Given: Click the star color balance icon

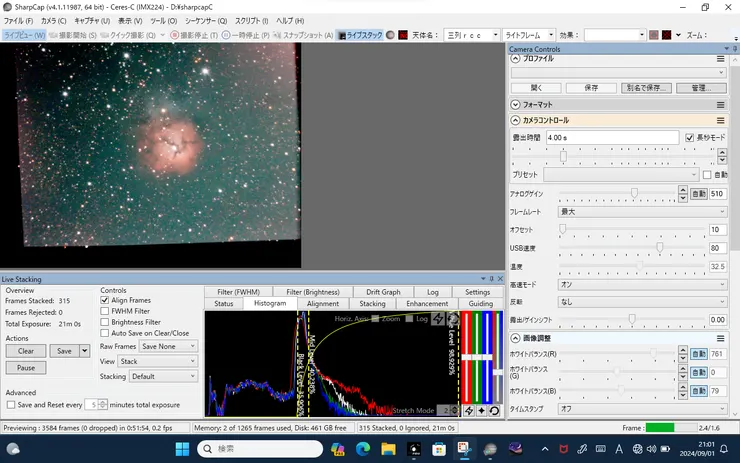Looking at the screenshot, I should pyautogui.click(x=482, y=410).
